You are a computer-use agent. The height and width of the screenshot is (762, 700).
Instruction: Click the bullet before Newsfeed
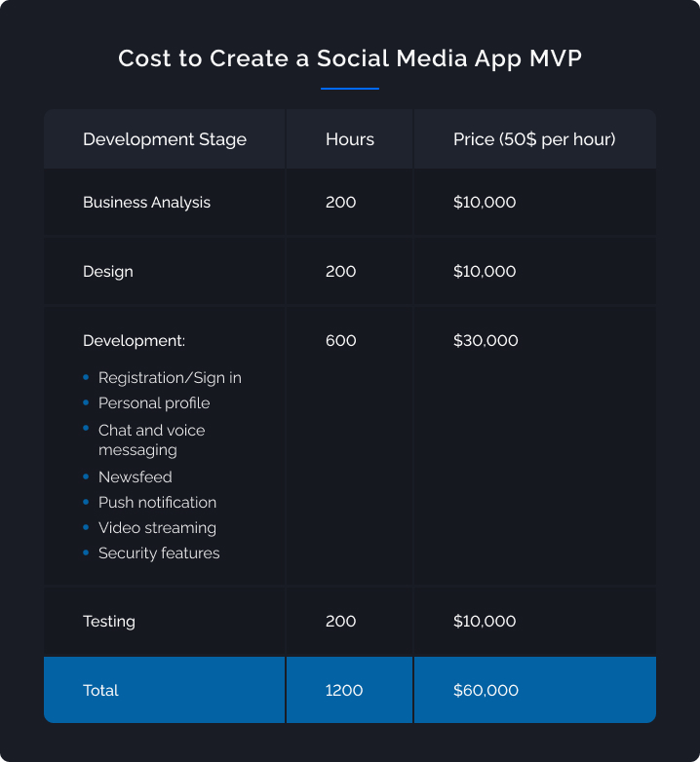86,476
